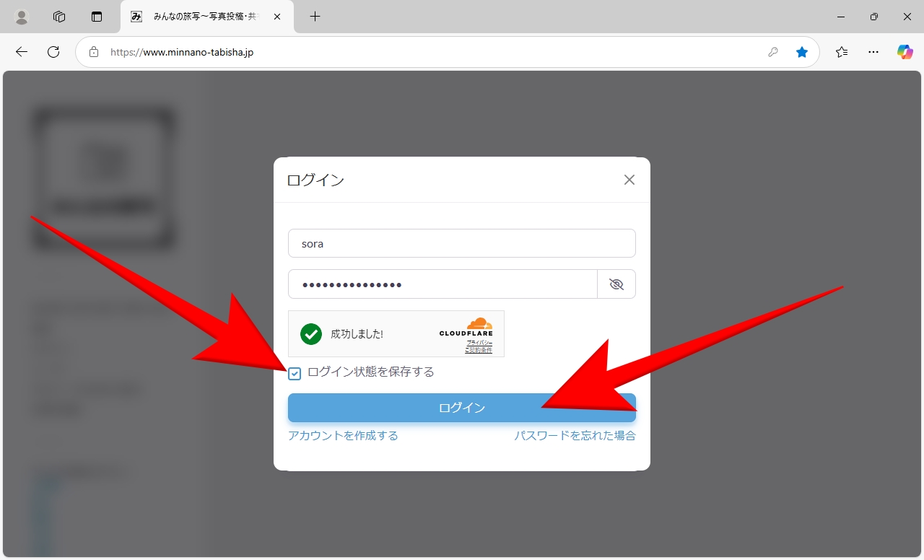Open Settings and more ellipsis menu
This screenshot has height=560, width=924.
click(873, 52)
